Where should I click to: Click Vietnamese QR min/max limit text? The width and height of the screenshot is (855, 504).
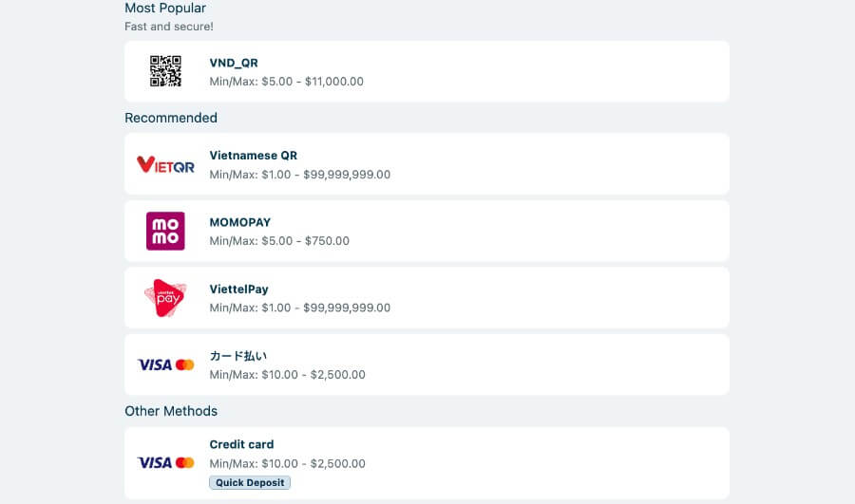(300, 175)
